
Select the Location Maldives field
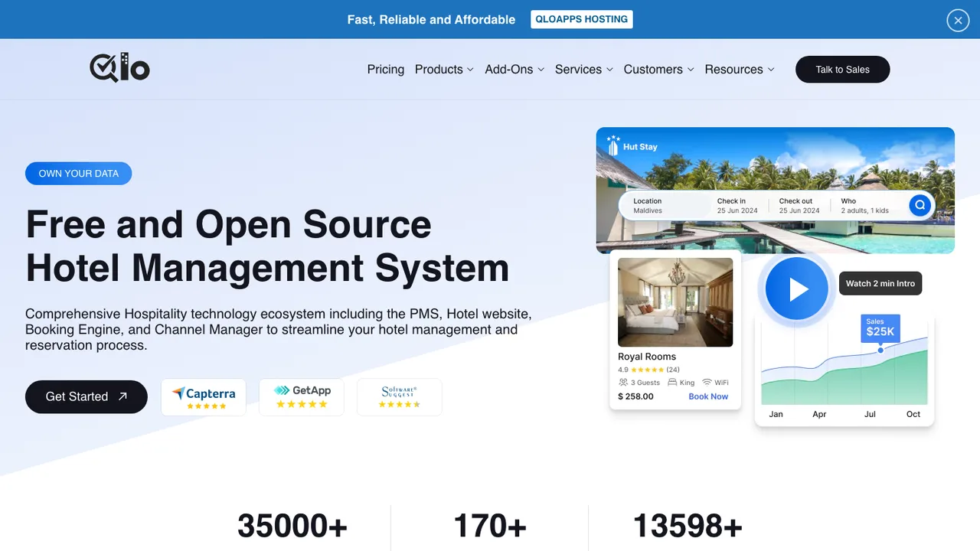point(665,206)
